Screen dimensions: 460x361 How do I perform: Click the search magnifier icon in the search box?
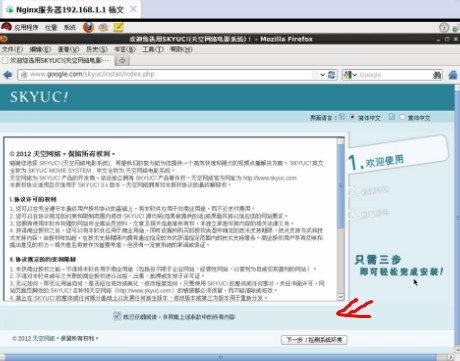437,75
